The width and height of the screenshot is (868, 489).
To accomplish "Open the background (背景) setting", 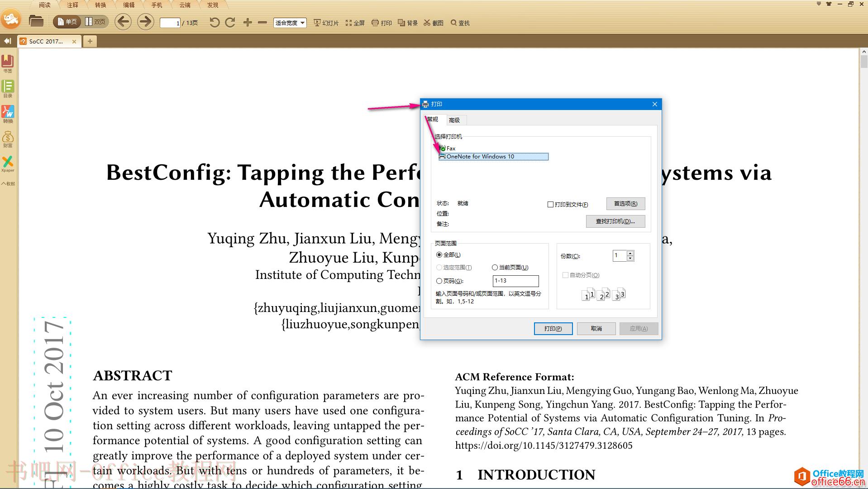I will click(x=408, y=23).
